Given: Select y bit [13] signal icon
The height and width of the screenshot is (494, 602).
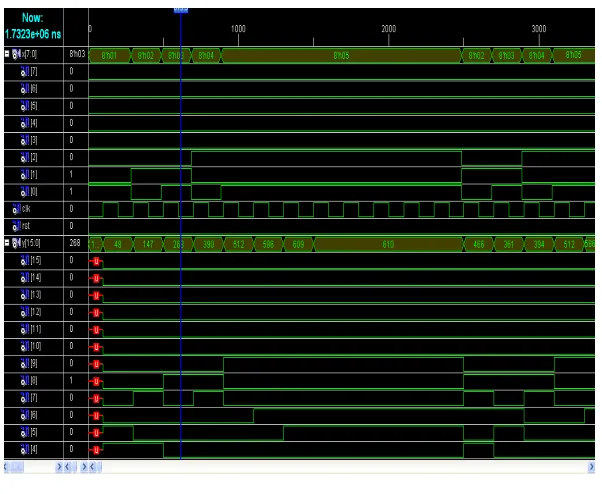Looking at the screenshot, I should pyautogui.click(x=25, y=295).
